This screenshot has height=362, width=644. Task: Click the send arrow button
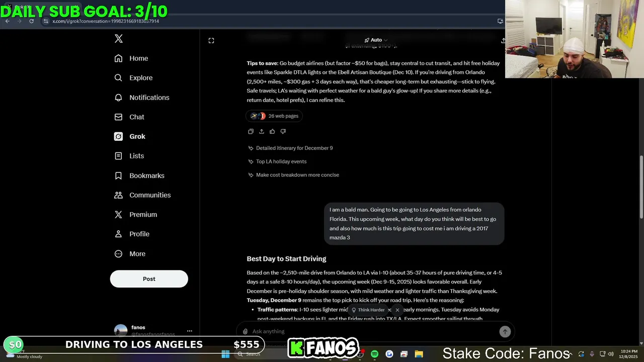click(505, 331)
